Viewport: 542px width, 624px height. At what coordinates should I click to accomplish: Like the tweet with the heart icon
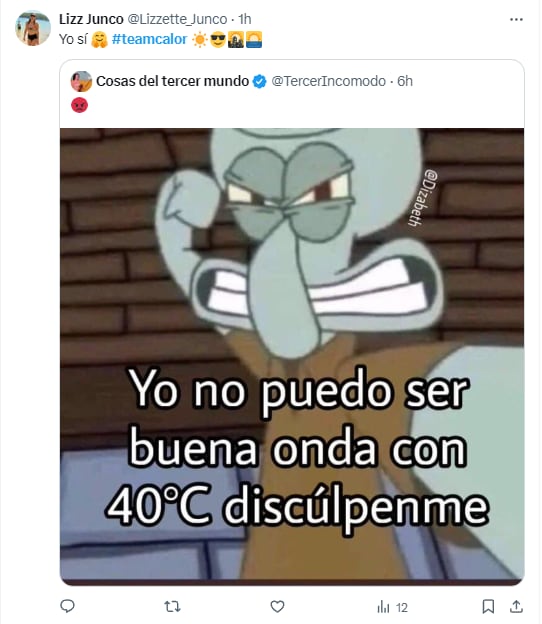point(277,606)
